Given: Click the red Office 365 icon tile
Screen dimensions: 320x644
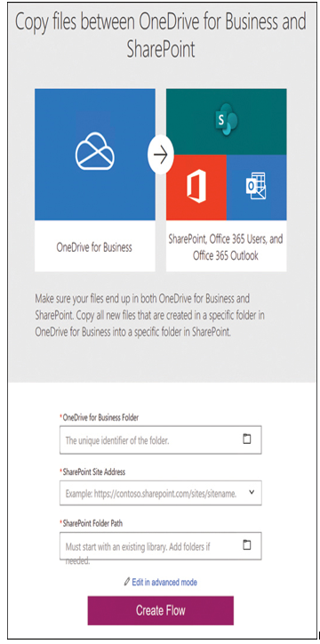Looking at the screenshot, I should coord(196,188).
